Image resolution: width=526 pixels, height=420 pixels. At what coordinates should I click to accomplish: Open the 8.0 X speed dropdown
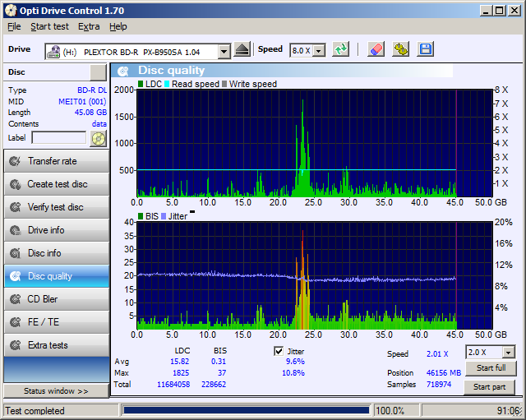pyautogui.click(x=319, y=51)
